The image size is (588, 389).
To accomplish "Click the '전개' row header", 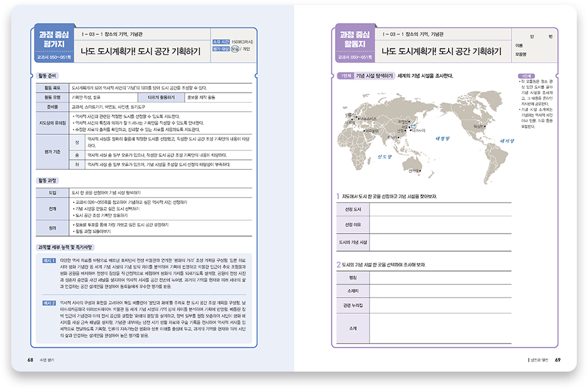I will [52, 209].
